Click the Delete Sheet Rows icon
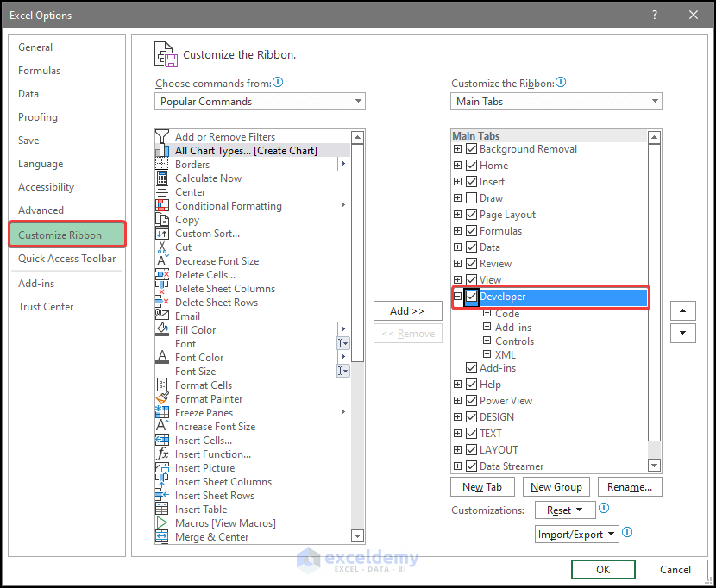Screen dimensions: 716x588 [x=162, y=303]
